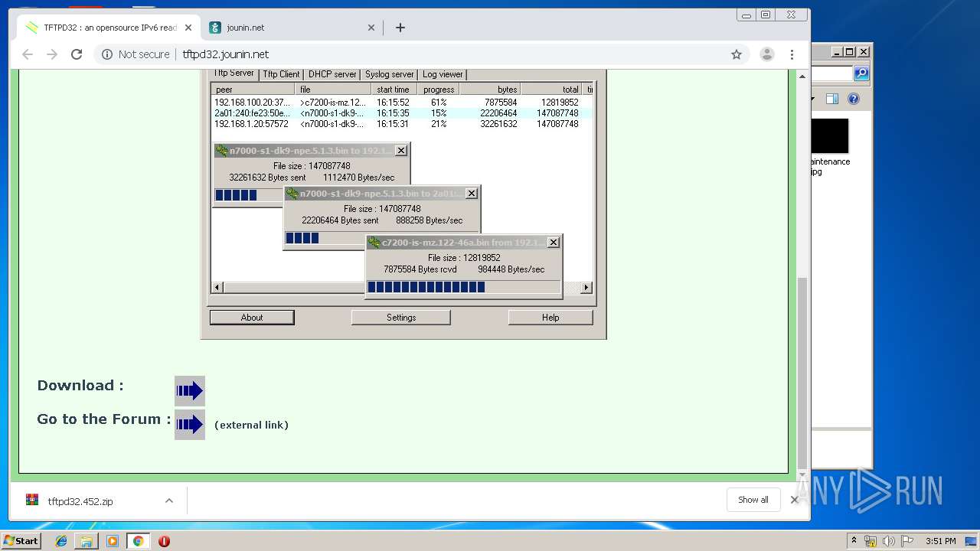
Task: Select the Syslog server tab
Action: 389,74
